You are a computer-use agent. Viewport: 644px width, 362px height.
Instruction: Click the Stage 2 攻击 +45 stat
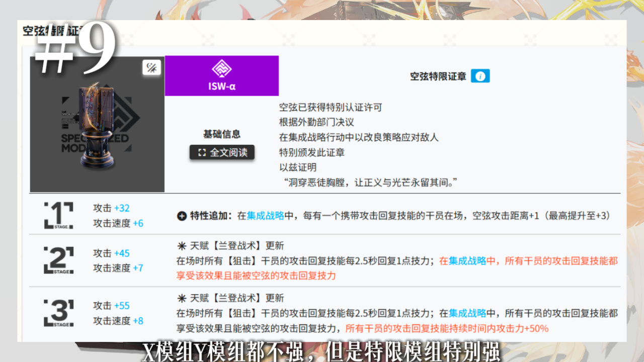tap(111, 253)
